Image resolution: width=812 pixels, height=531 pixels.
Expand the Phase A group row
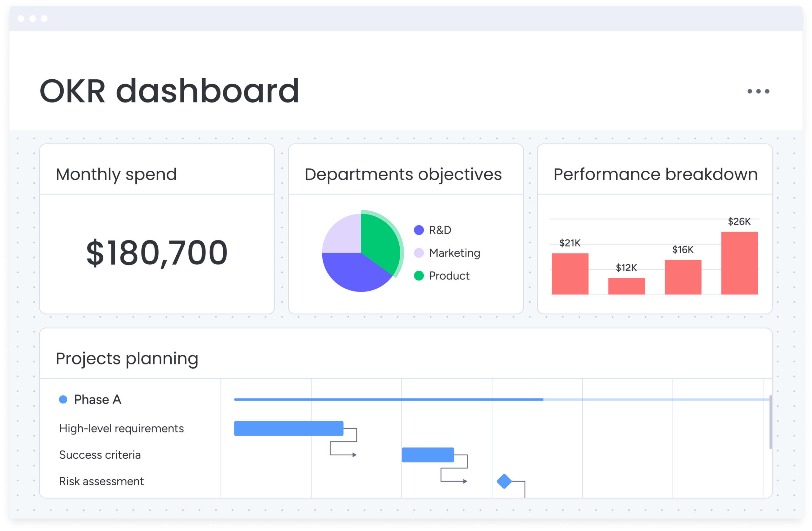[98, 399]
